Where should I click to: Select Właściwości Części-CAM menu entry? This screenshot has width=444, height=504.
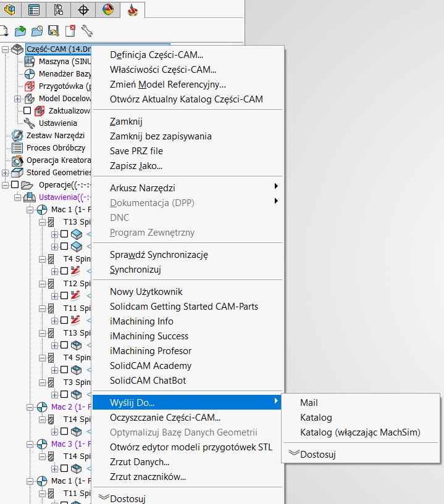click(x=188, y=70)
